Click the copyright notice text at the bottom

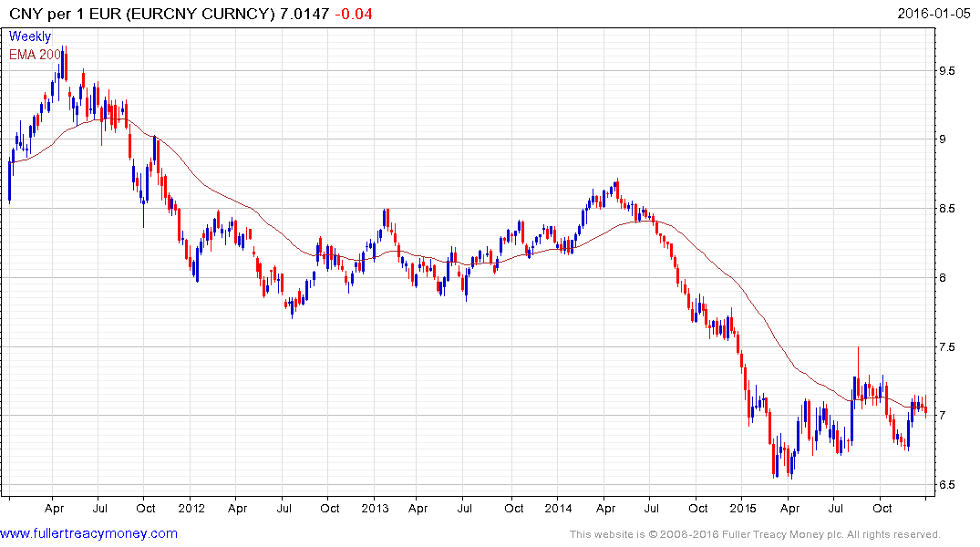pos(755,534)
